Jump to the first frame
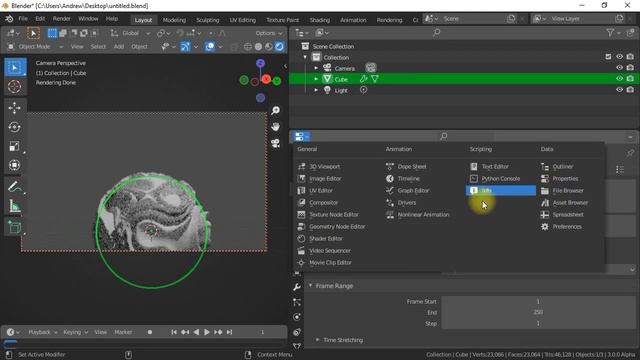Screen dimensions: 640x360 tap(174, 332)
